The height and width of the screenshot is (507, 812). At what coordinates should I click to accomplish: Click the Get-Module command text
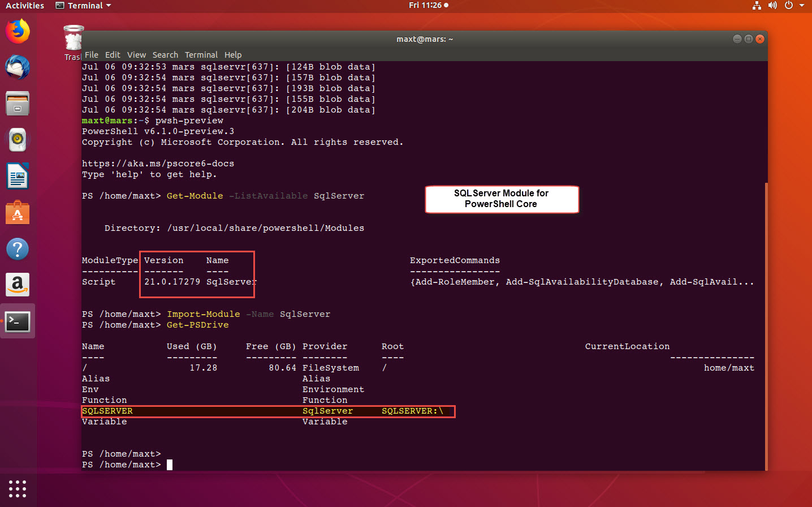pos(195,196)
